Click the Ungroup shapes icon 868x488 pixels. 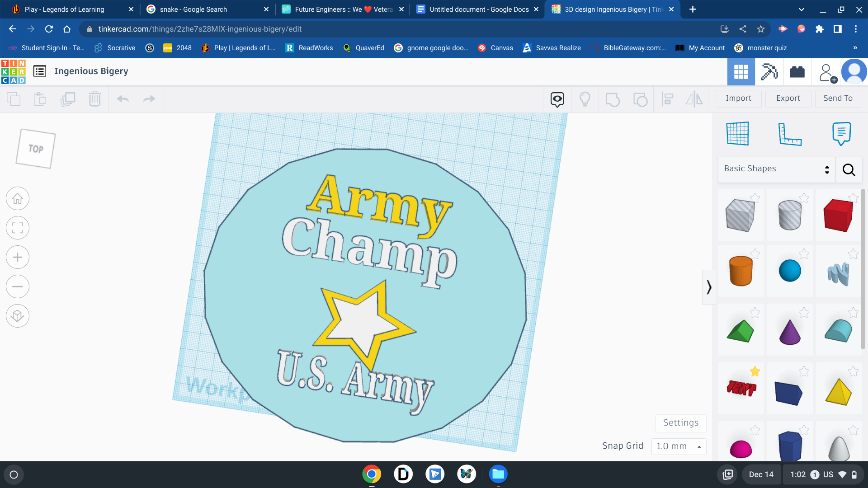(640, 99)
